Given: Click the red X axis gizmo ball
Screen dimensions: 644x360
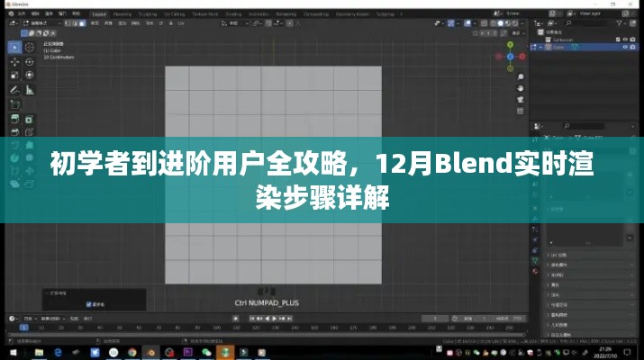Looking at the screenshot, I should coord(522,57).
